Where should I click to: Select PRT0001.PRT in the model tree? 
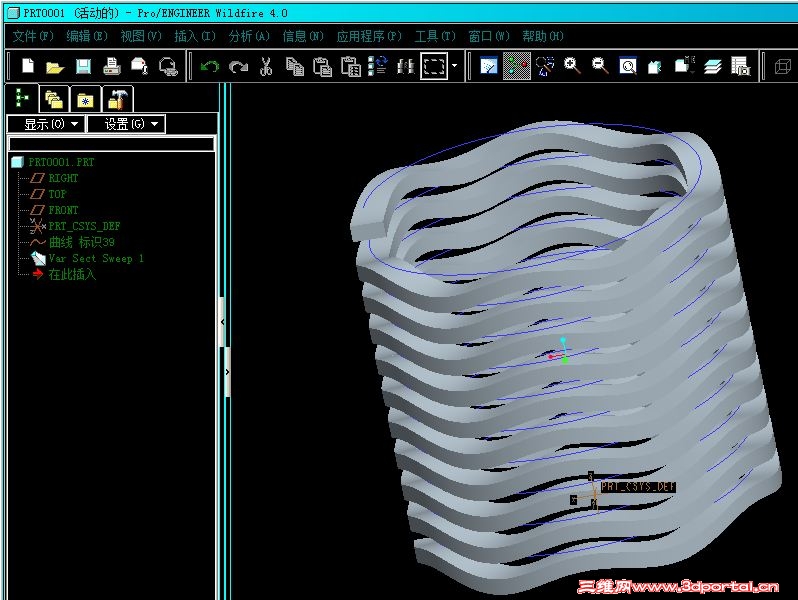61,162
